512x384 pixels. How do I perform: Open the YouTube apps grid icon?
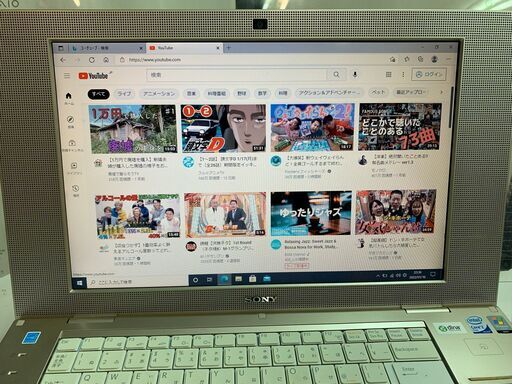pyautogui.click(x=389, y=75)
